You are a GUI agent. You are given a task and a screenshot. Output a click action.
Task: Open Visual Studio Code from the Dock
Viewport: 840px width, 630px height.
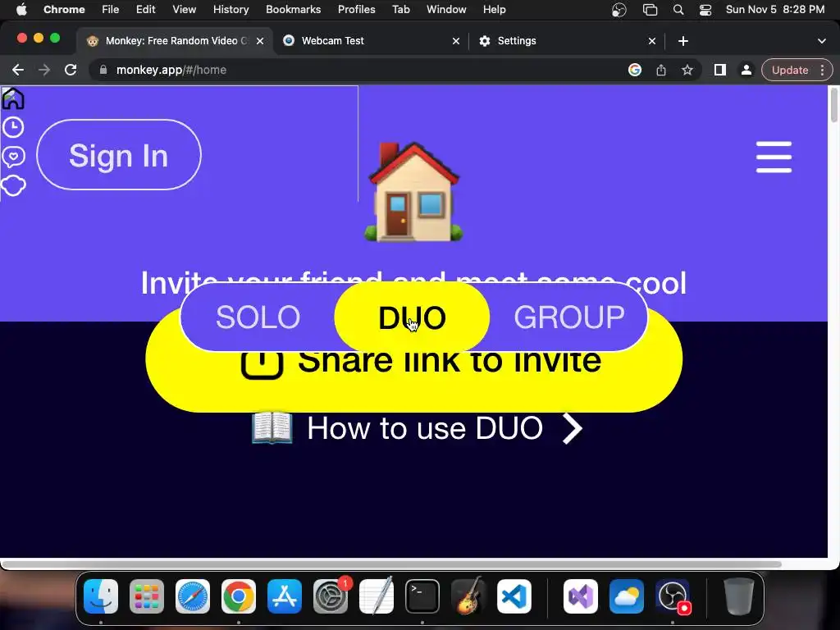click(x=514, y=596)
